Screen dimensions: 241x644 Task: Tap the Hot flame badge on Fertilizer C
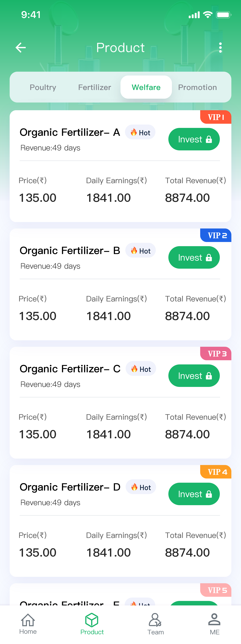(x=141, y=369)
